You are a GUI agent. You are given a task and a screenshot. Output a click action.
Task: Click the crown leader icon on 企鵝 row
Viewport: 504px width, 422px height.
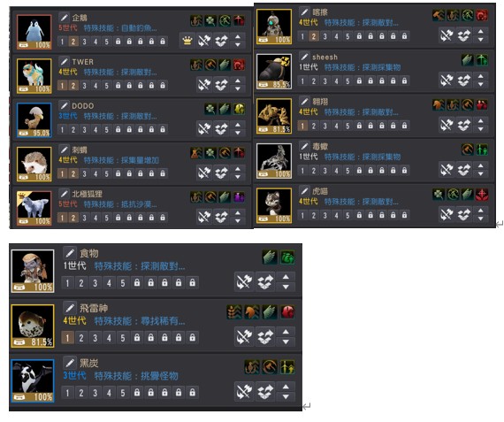pos(187,41)
